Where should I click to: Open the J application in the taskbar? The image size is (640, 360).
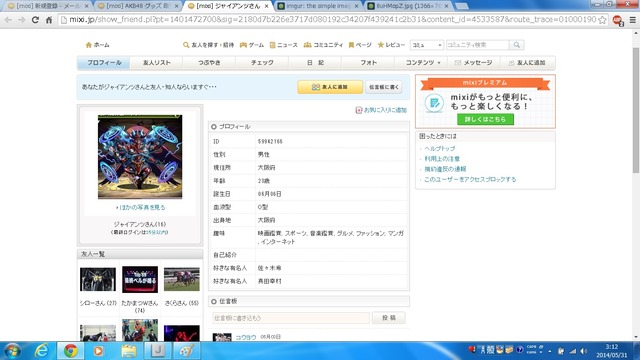[x=157, y=351]
